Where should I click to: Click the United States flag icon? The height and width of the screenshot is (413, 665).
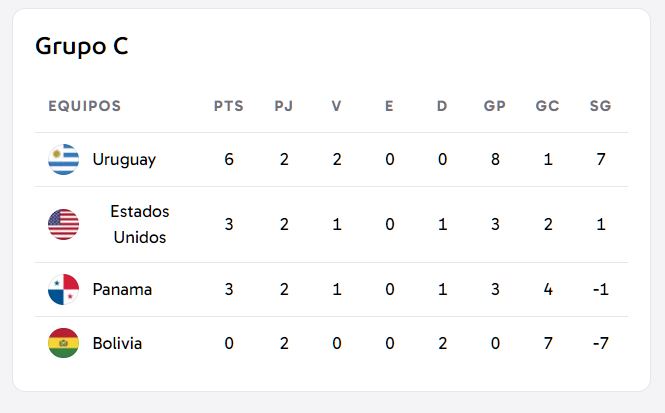click(64, 224)
